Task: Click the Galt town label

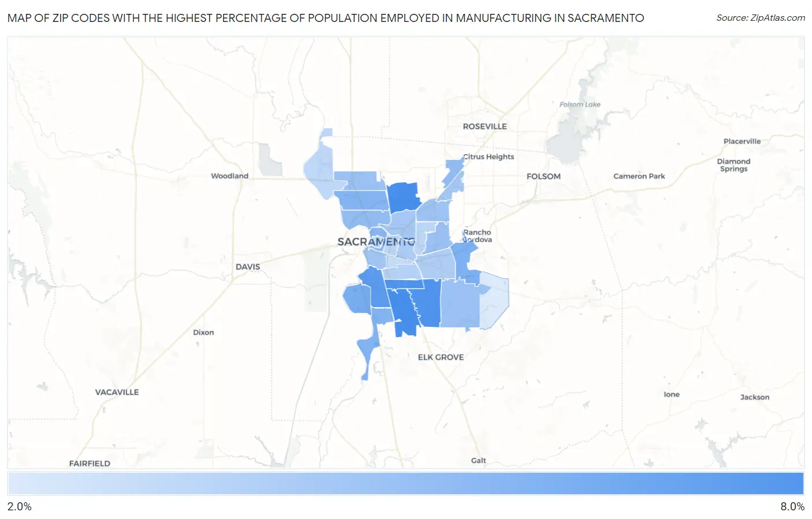Action: (x=478, y=461)
